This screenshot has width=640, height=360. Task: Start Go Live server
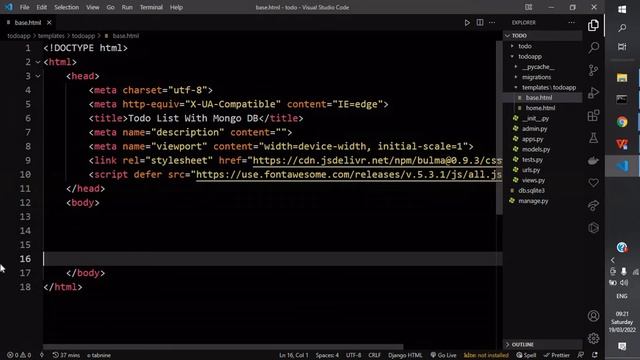(x=443, y=355)
